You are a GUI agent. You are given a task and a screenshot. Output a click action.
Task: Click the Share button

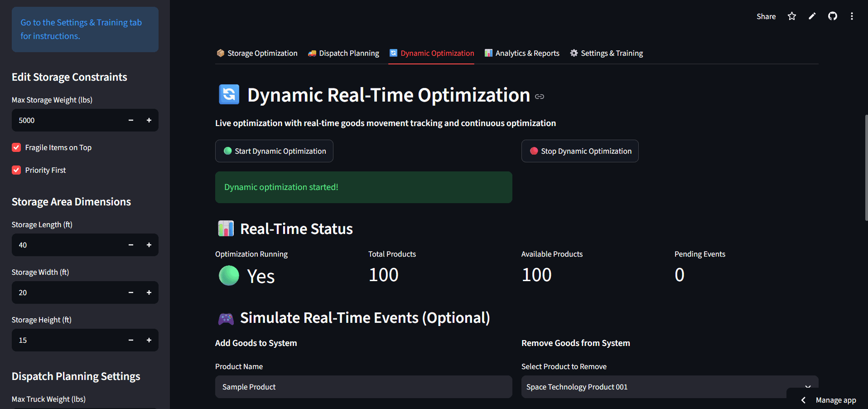[x=766, y=16]
